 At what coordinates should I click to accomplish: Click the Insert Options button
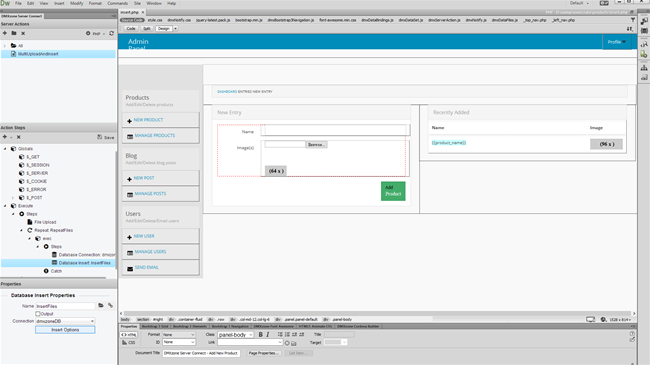65,330
